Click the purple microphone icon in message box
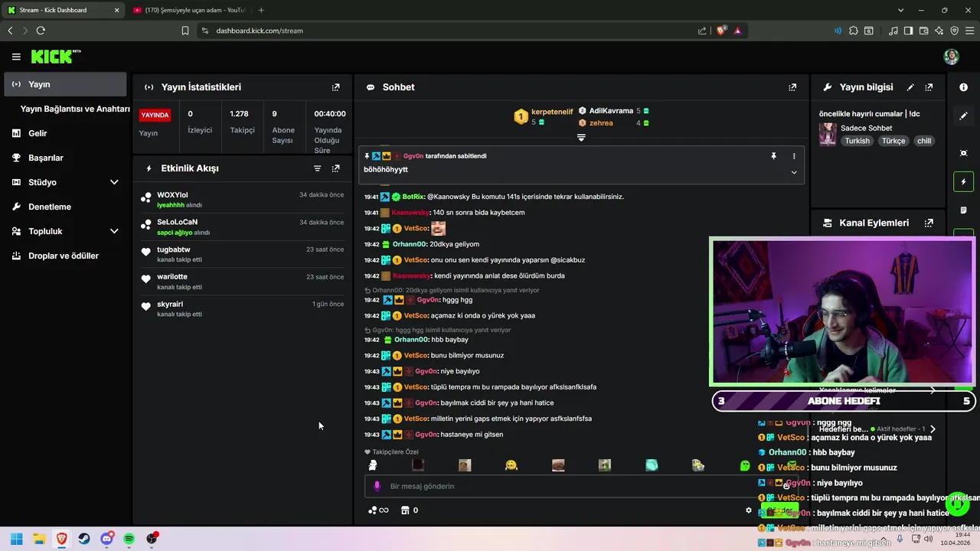Image resolution: width=980 pixels, height=551 pixels. pyautogui.click(x=377, y=486)
